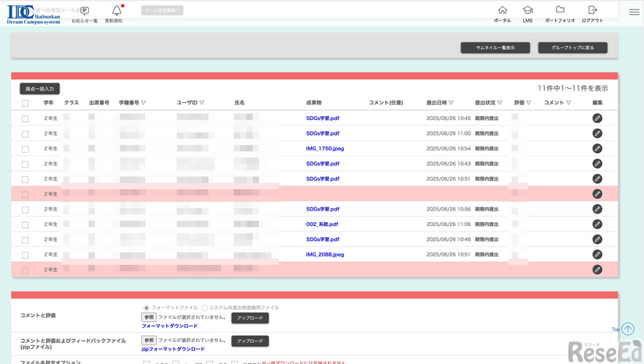Screen dimensions: 644x364
Task: Open the hamburger menu
Action: [x=634, y=12]
